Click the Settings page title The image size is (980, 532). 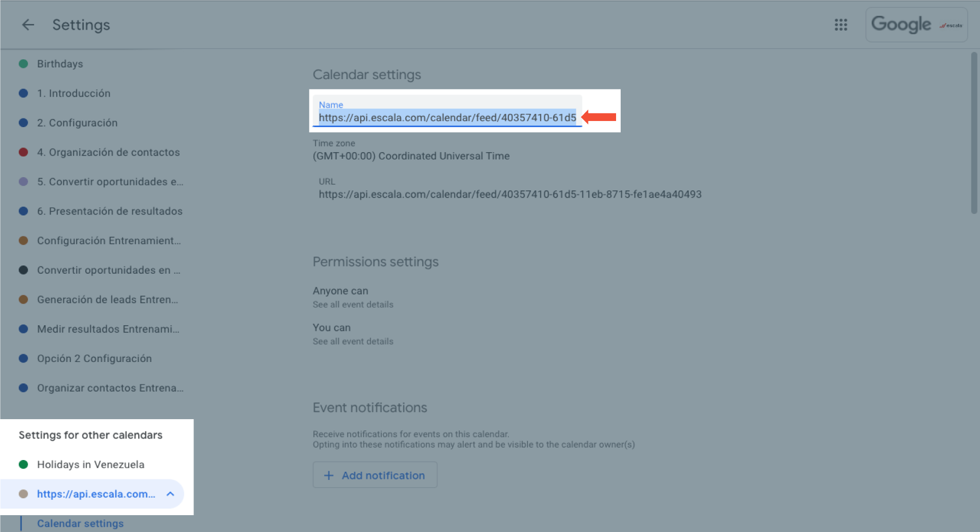(x=81, y=25)
